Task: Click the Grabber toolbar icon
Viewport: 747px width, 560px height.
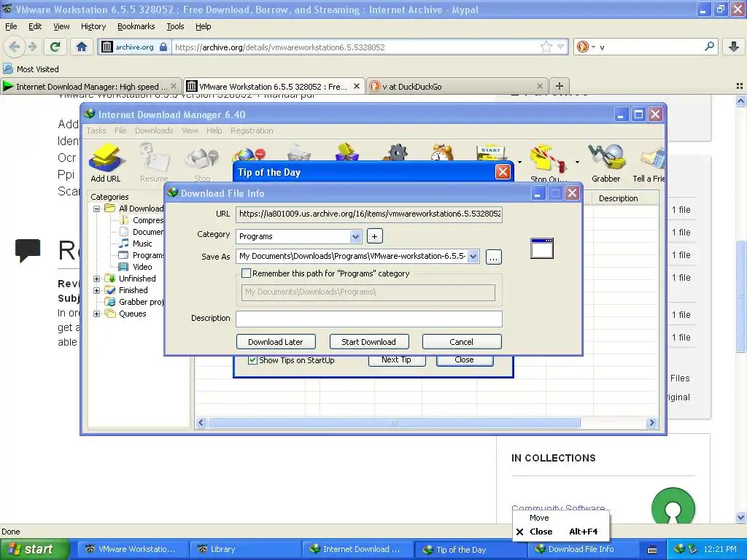Action: click(x=606, y=164)
